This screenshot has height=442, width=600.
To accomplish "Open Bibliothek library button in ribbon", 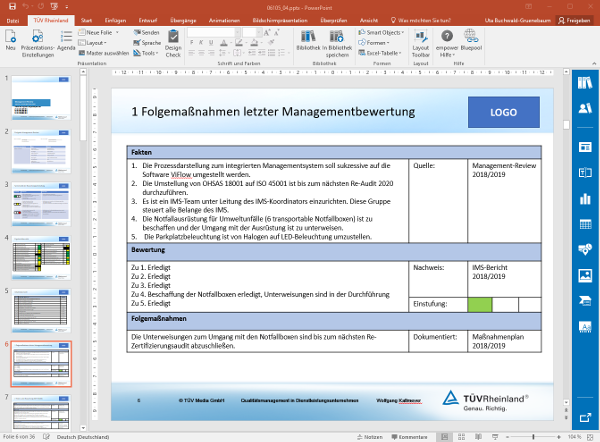I will (x=309, y=44).
